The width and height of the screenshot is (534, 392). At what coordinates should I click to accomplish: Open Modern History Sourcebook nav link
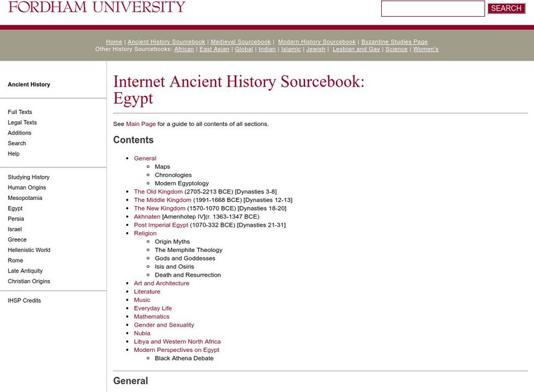[x=316, y=41]
